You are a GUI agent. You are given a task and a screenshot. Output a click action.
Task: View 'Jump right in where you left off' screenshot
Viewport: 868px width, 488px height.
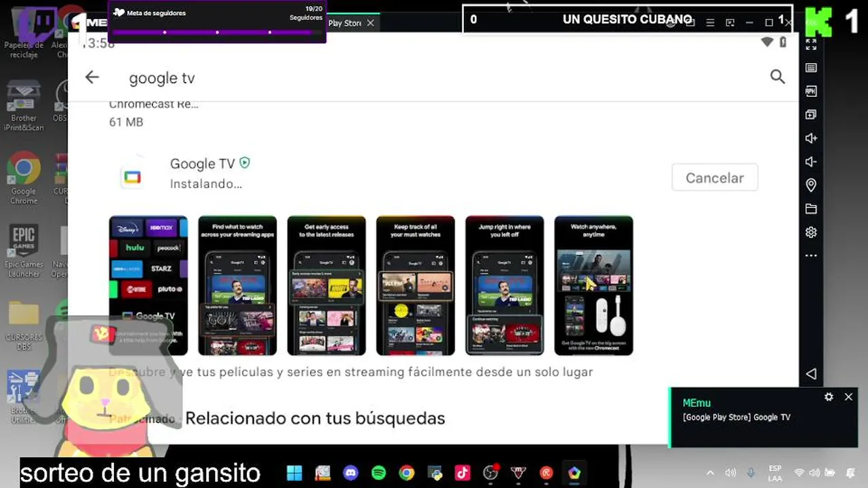(x=505, y=285)
